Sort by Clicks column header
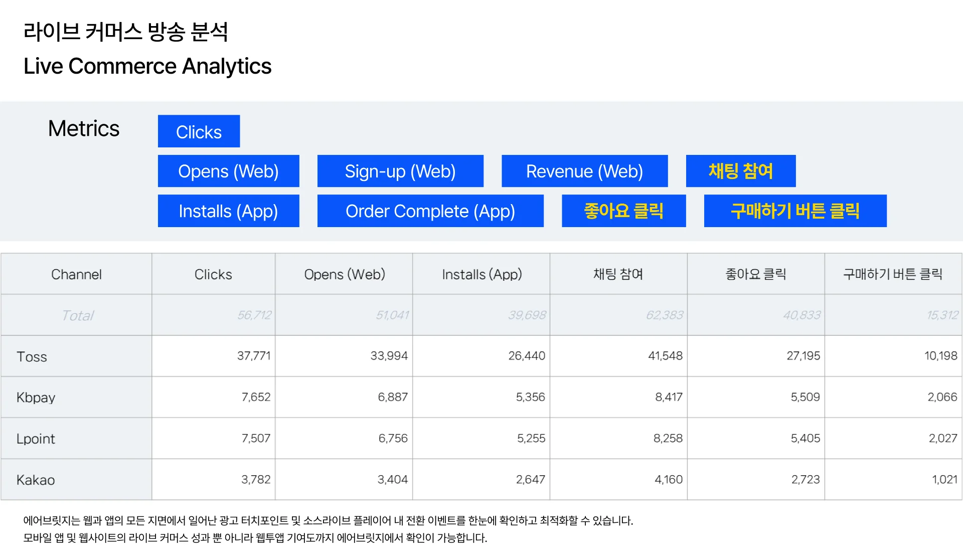This screenshot has height=560, width=963. pos(213,274)
